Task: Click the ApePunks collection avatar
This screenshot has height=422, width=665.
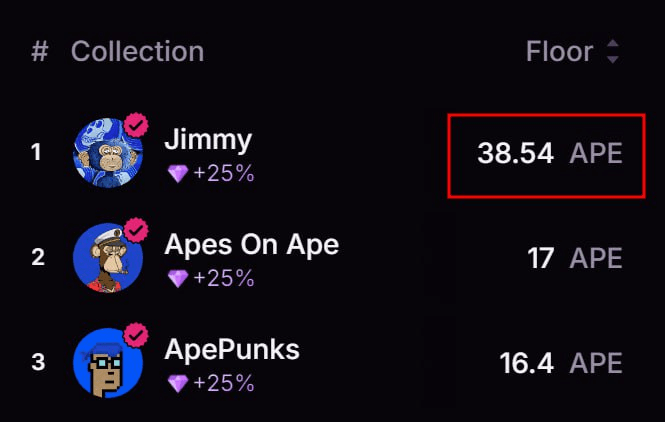Action: 107,362
